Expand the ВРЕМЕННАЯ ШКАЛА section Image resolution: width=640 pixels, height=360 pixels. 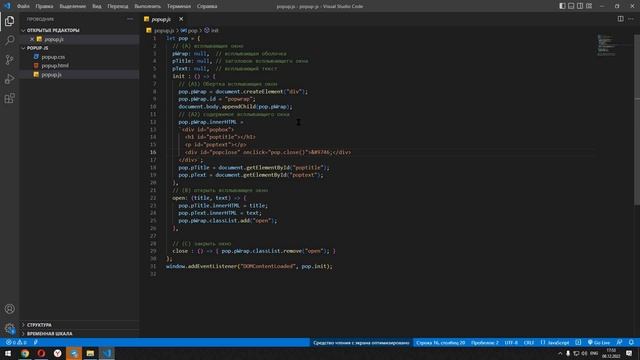coord(80,333)
